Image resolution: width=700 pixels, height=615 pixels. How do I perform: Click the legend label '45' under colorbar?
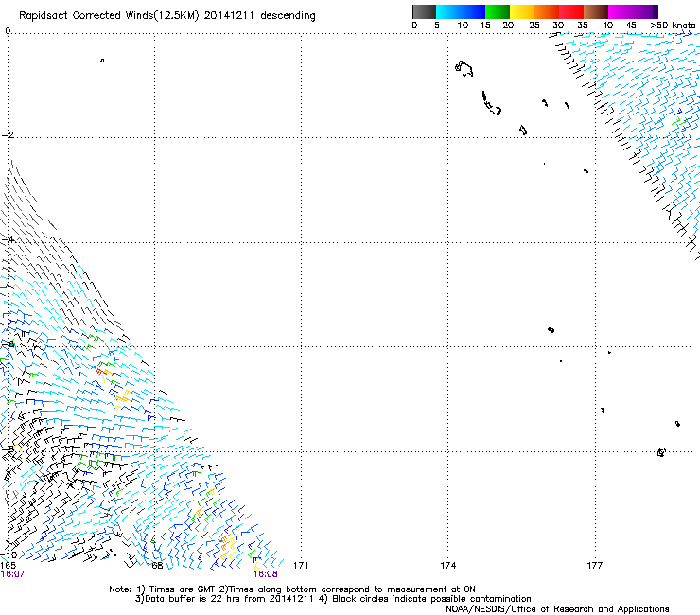coord(631,26)
